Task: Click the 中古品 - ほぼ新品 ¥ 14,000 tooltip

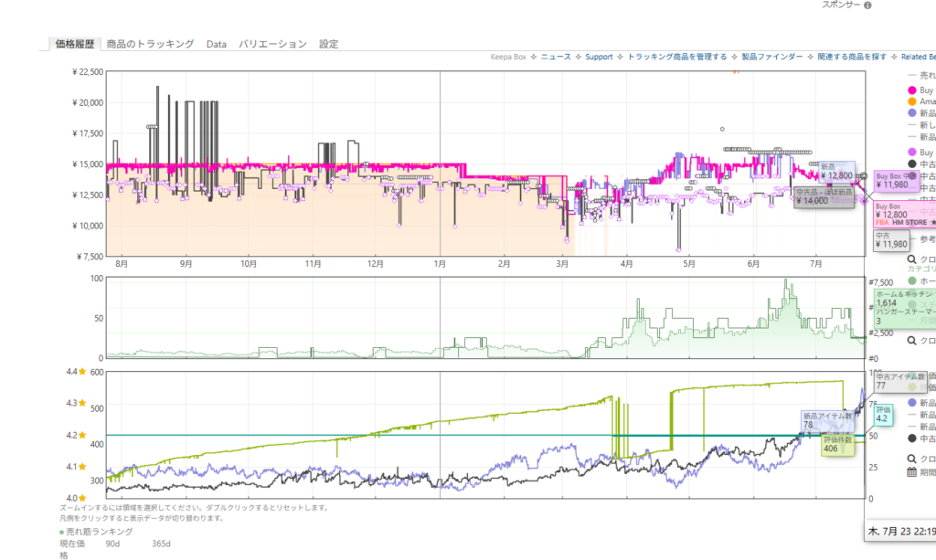Action: point(824,196)
